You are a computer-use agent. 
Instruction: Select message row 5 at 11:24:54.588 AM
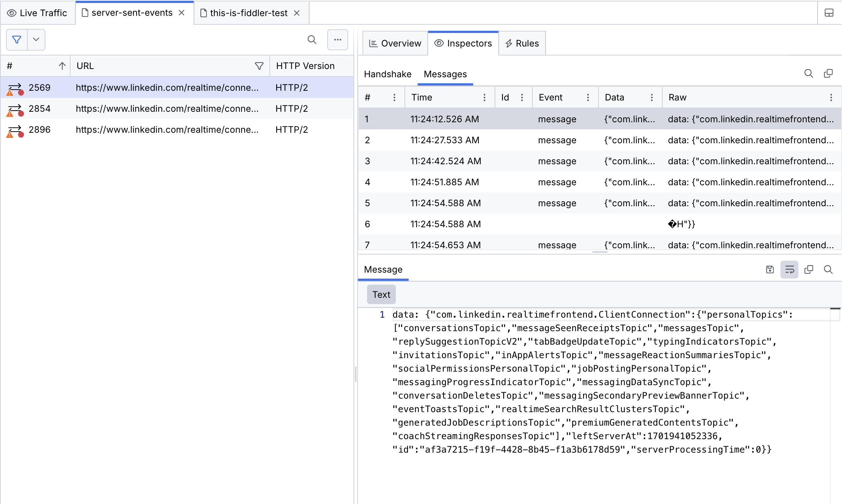(600, 203)
